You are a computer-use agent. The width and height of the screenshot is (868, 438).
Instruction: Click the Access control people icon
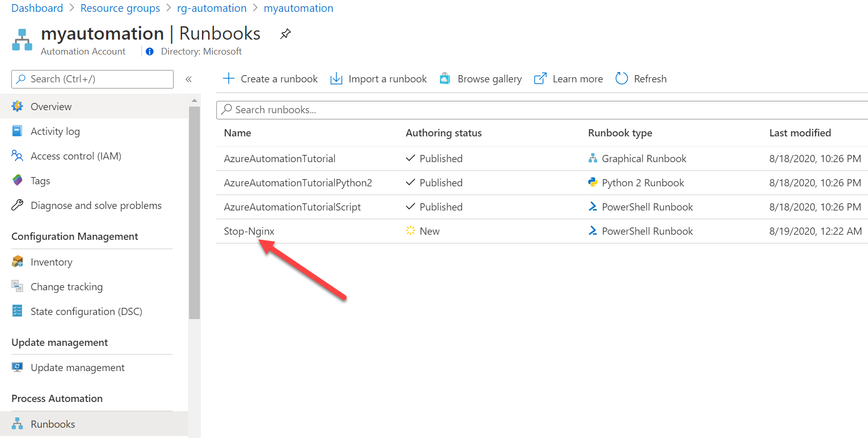pos(17,156)
